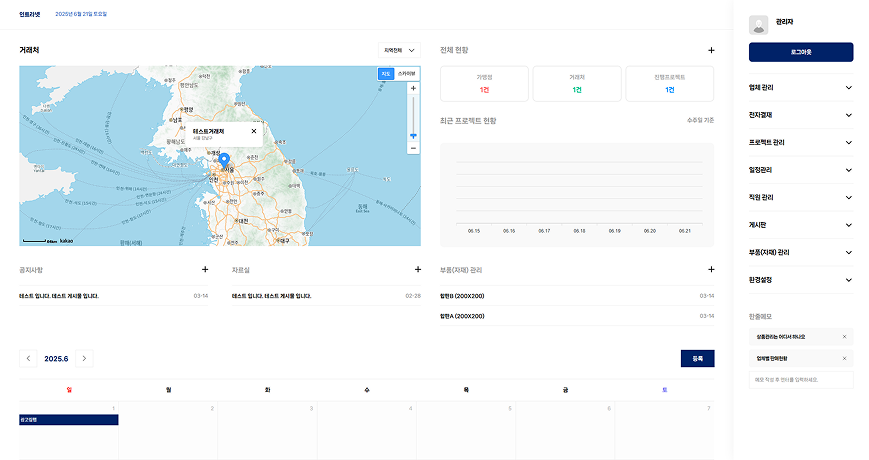Expand the 프로젝트 관리 sidebar menu
869x460 pixels.
801,142
